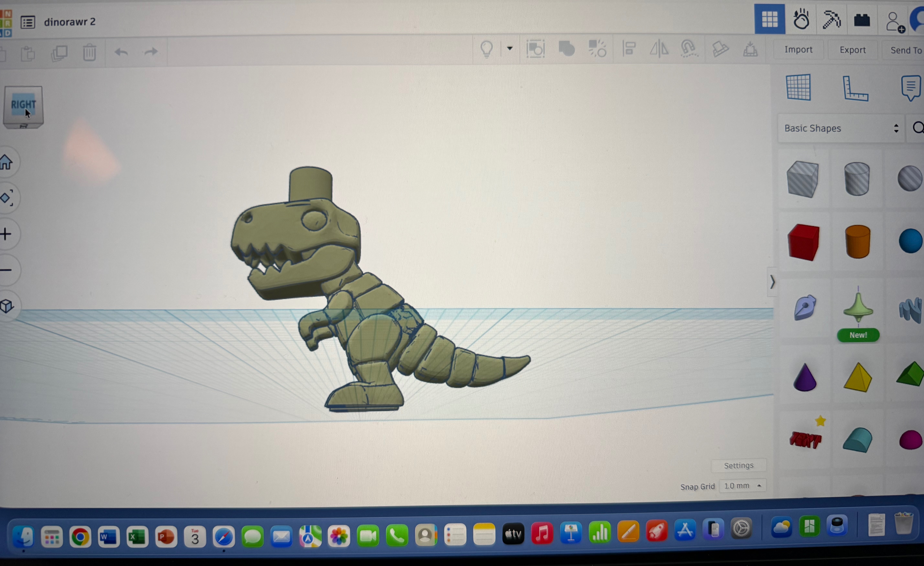The height and width of the screenshot is (566, 924).
Task: Click the Import button
Action: (798, 50)
